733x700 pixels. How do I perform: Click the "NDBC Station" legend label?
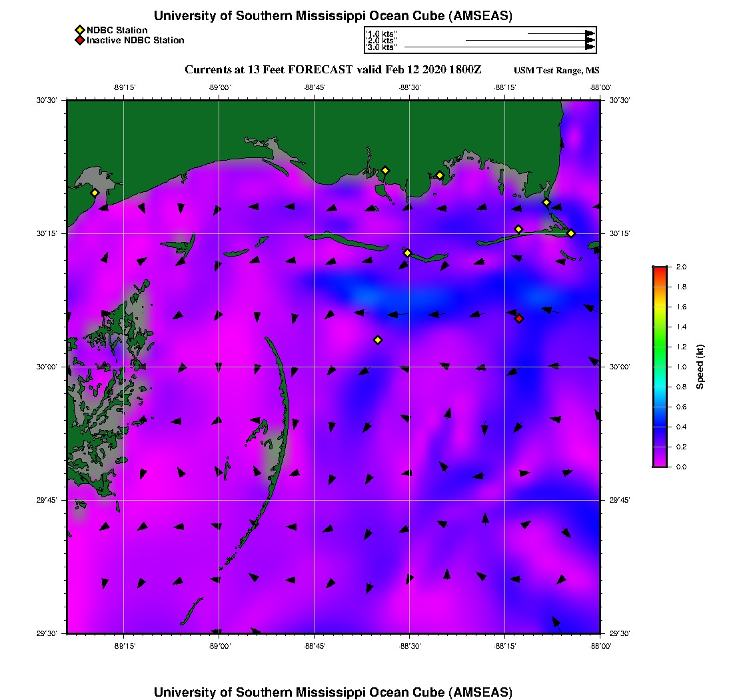tap(117, 30)
